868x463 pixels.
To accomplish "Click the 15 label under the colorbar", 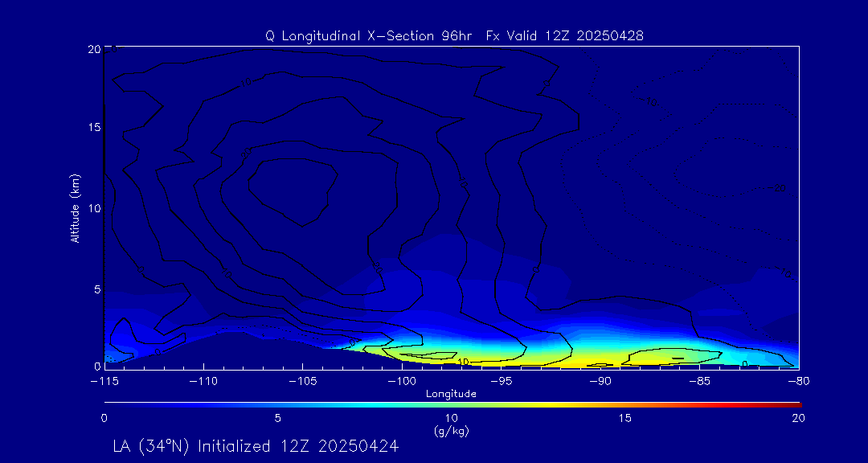I will coord(625,418).
